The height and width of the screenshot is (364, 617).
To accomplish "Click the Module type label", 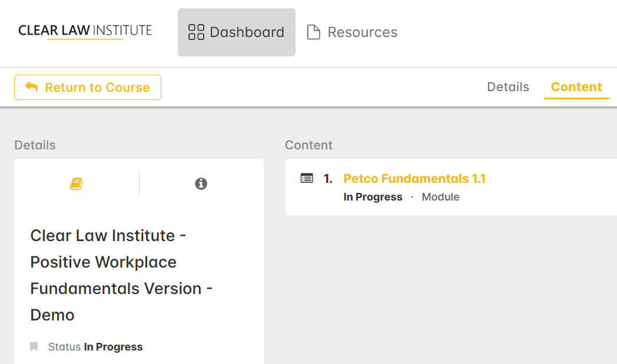I will coord(440,197).
